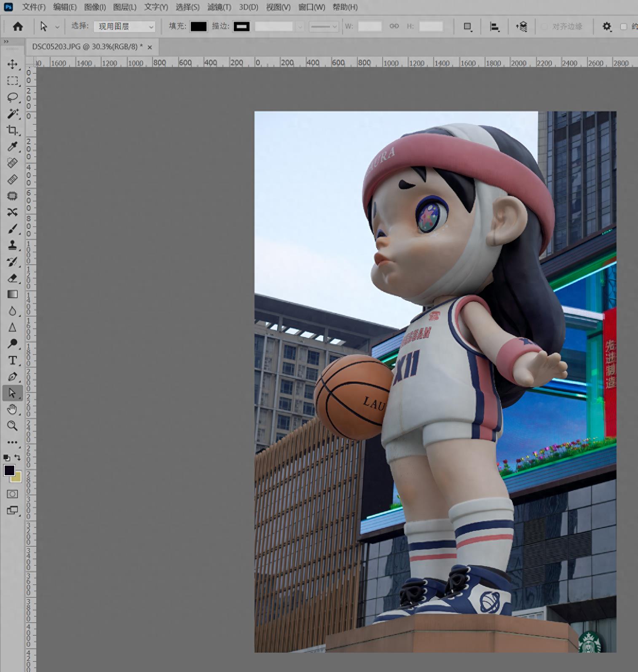Close the DSC05203.JPG document tab

pyautogui.click(x=150, y=47)
